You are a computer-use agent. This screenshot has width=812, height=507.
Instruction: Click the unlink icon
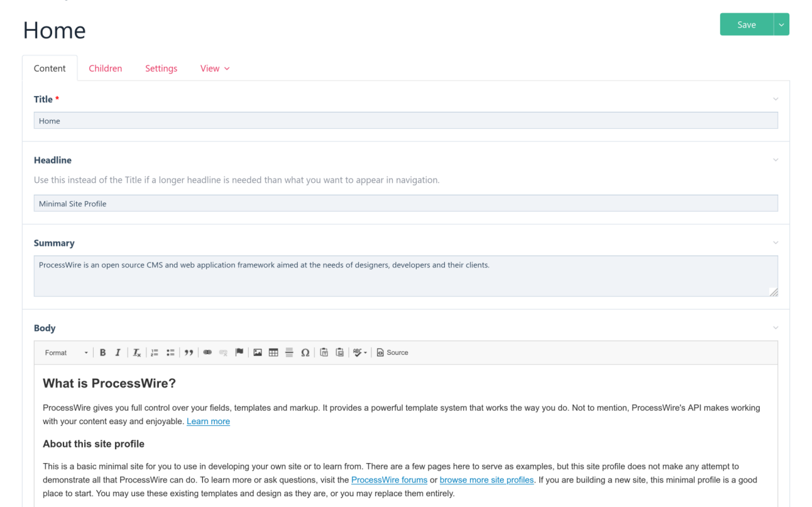pos(223,353)
